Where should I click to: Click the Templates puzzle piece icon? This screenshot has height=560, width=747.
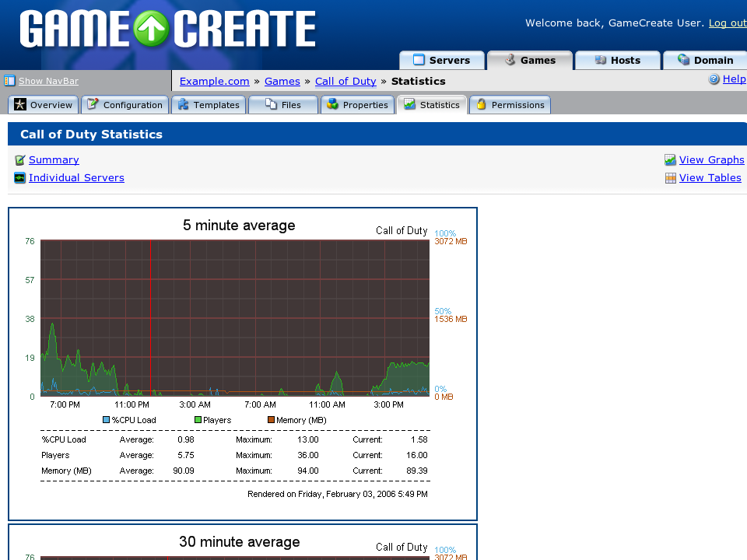coord(184,104)
